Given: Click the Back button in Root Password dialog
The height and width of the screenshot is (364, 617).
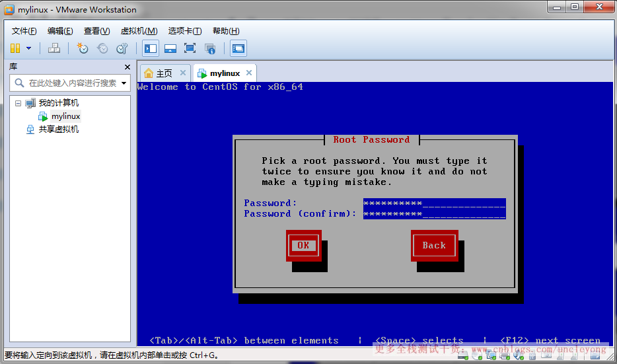Looking at the screenshot, I should click(435, 246).
